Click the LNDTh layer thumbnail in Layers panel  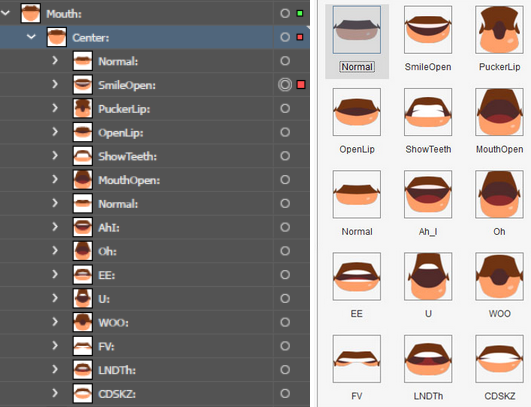[83, 369]
